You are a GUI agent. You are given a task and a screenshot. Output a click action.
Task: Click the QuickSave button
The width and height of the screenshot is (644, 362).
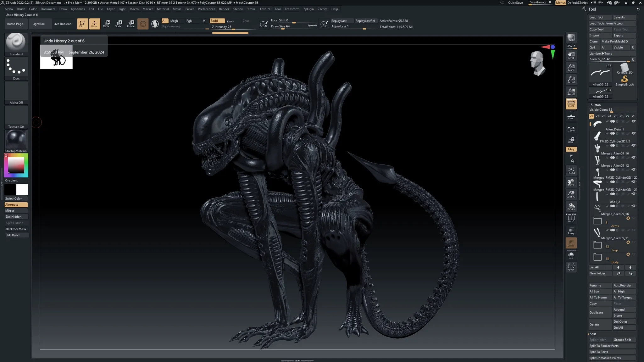(x=515, y=3)
